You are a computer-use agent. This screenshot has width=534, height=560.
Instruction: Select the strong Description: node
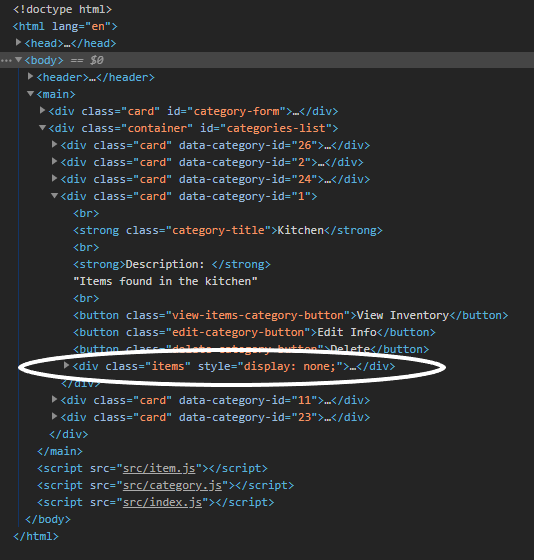click(172, 264)
